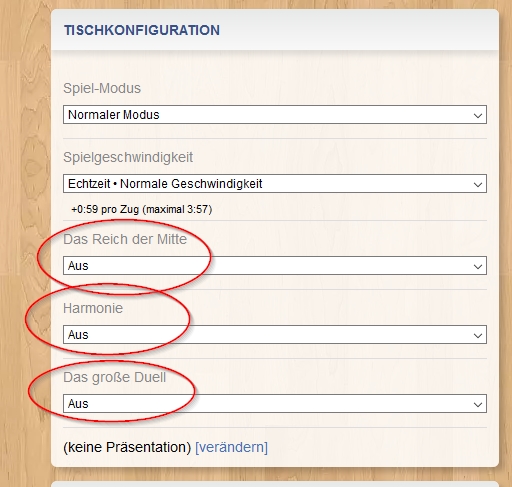Click the +0:59 pro Zug time text

tap(105, 210)
